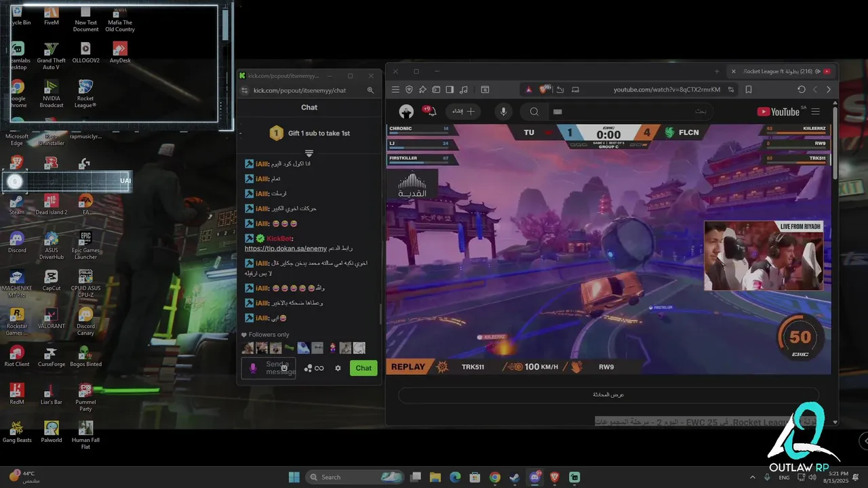Select the Mario emote in quick emotes
The width and height of the screenshot is (868, 488).
click(332, 348)
